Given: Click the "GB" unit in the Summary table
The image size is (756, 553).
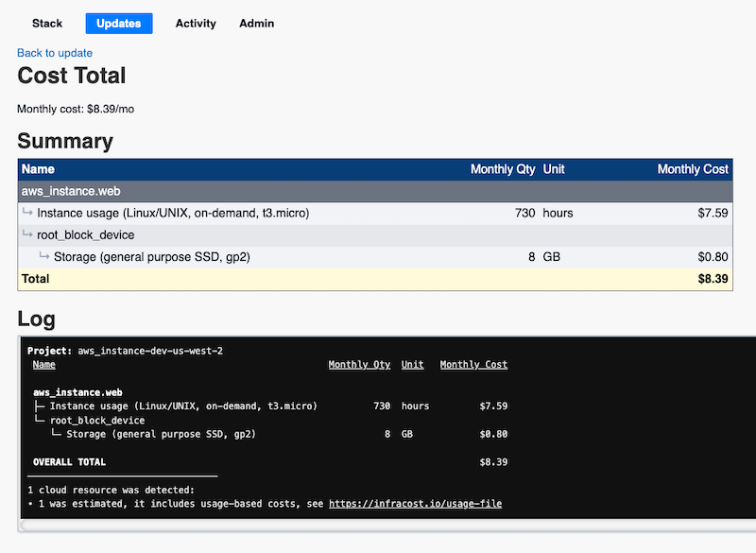Looking at the screenshot, I should pyautogui.click(x=552, y=257).
